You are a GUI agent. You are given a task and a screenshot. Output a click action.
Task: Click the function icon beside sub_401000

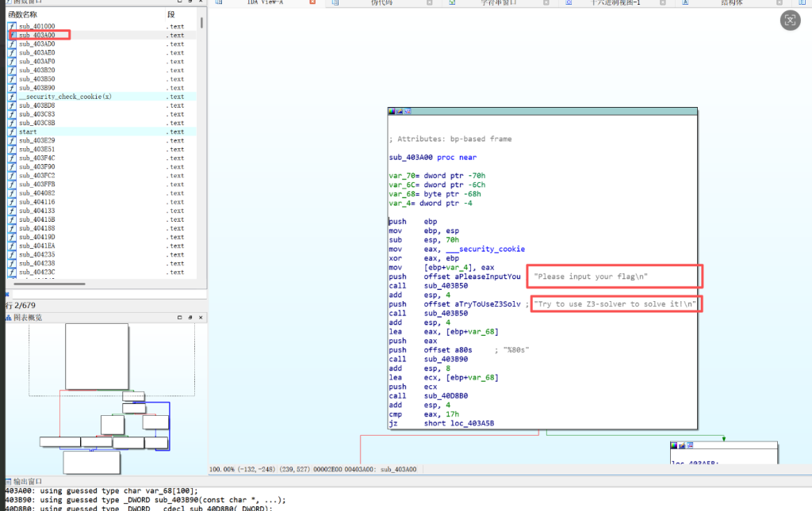click(12, 27)
